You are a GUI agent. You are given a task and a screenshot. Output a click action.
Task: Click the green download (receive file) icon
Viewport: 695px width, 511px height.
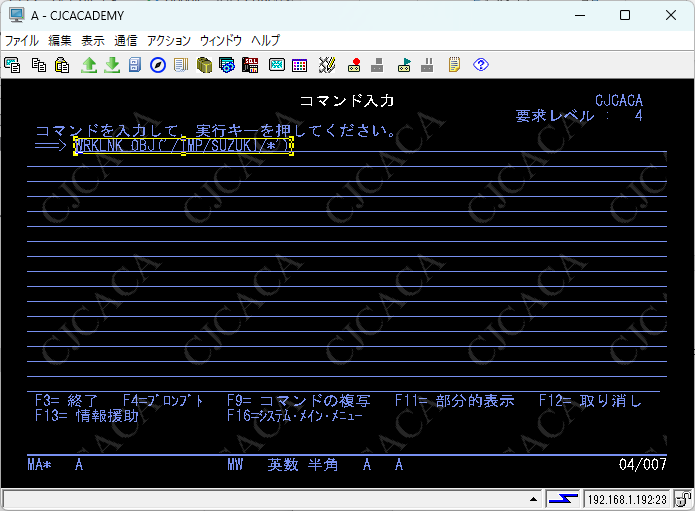(x=112, y=65)
